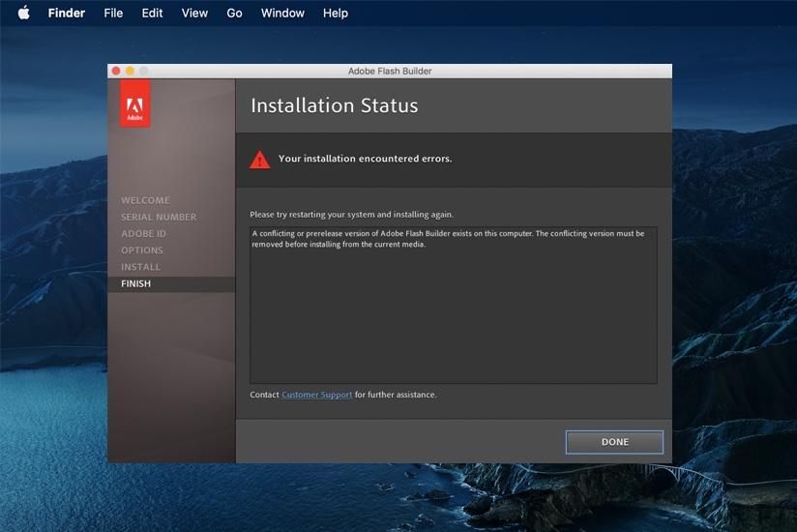Open the View menu
797x532 pixels.
pos(194,13)
